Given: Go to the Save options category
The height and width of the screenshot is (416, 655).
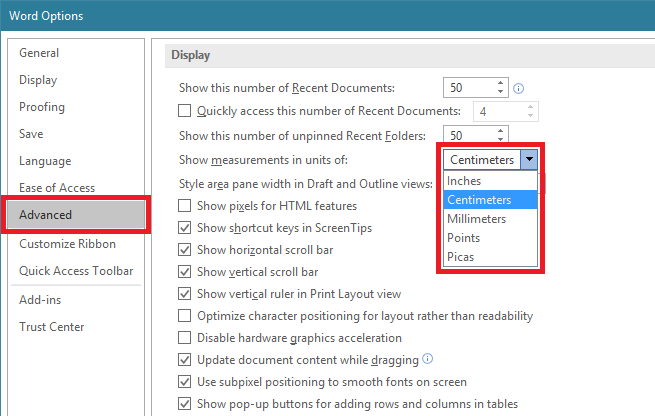Looking at the screenshot, I should [x=31, y=134].
